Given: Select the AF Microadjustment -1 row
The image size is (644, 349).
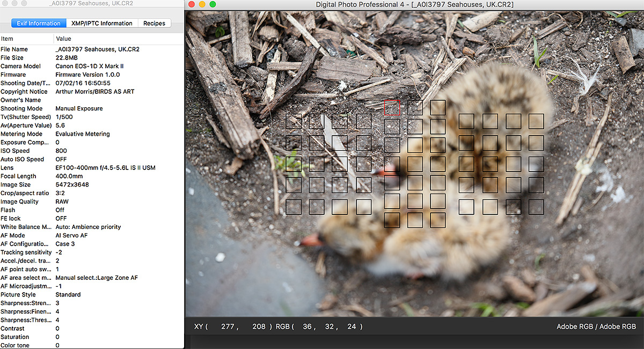Looking at the screenshot, I should pos(92,286).
